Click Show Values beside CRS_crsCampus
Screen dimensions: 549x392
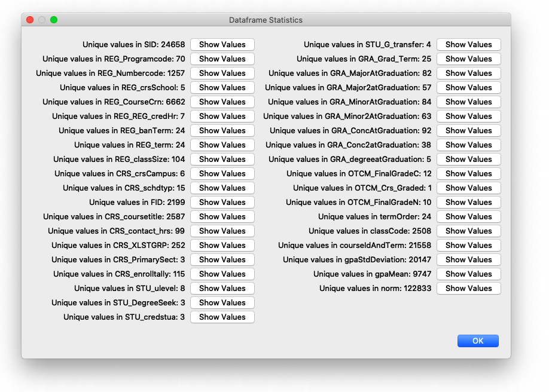tap(222, 173)
